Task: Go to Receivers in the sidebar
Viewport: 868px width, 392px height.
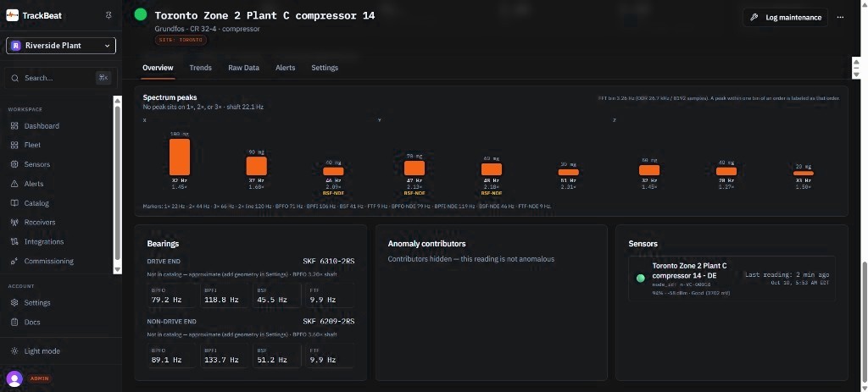Action: point(40,223)
